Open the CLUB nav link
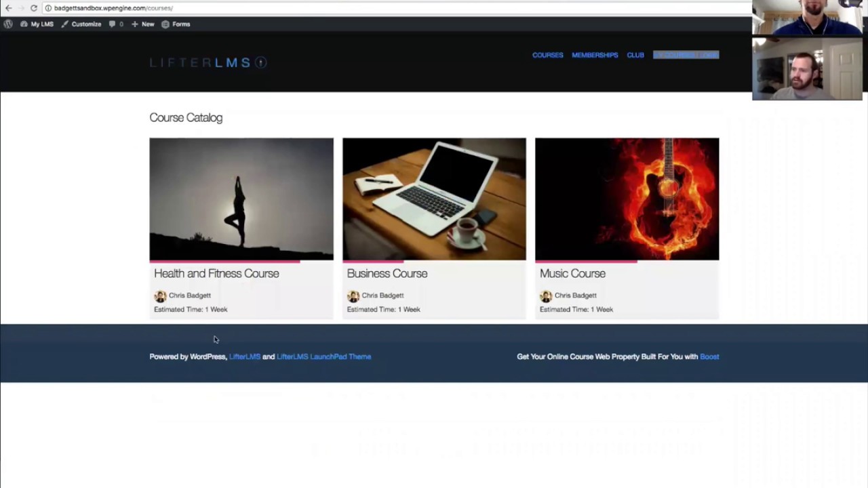Image resolution: width=868 pixels, height=488 pixels. click(635, 55)
